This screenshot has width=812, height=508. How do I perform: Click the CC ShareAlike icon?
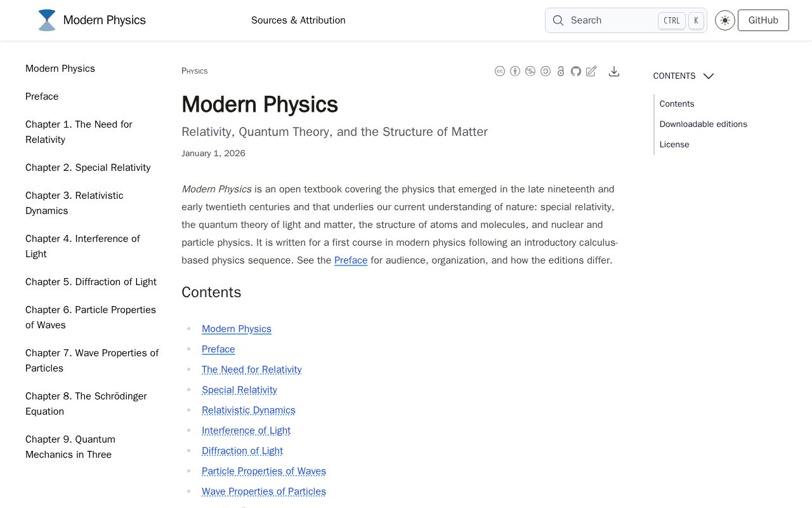coord(546,71)
